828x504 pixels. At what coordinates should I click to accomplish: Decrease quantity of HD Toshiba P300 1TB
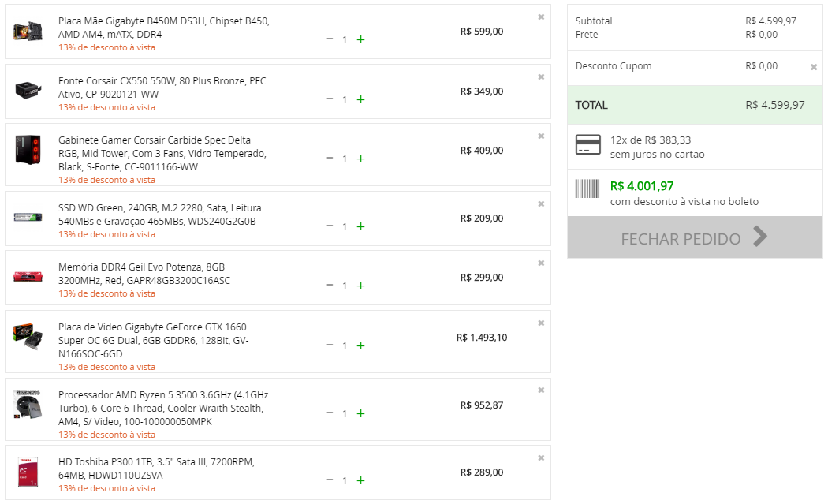pos(330,480)
